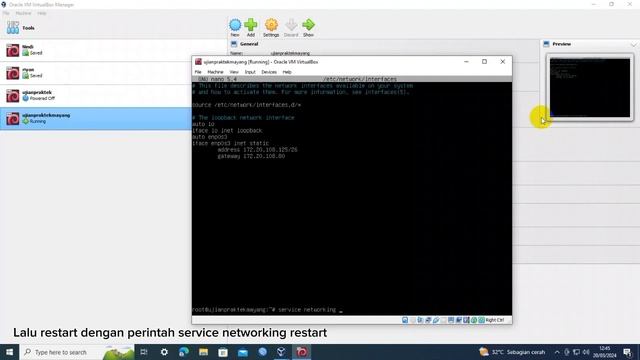Click the VirtualBox cube taskbar icon
Viewport: 640px width, 360px height.
tap(282, 352)
